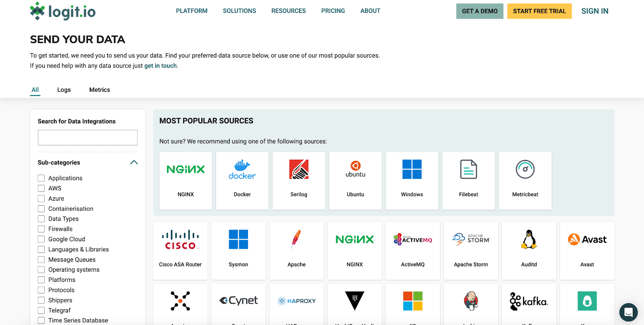
Task: Check the Containerisation filter
Action: tap(41, 209)
